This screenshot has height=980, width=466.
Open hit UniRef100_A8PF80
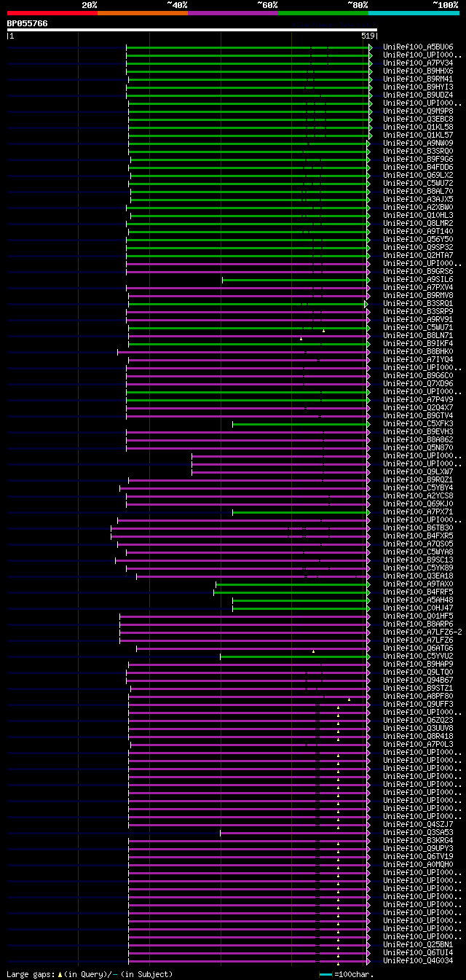coord(418,696)
